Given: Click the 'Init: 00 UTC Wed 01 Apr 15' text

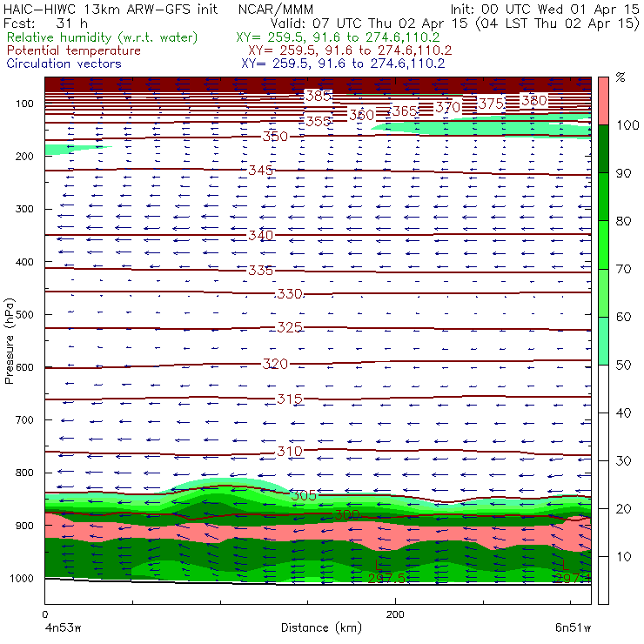Looking at the screenshot, I should [544, 9].
